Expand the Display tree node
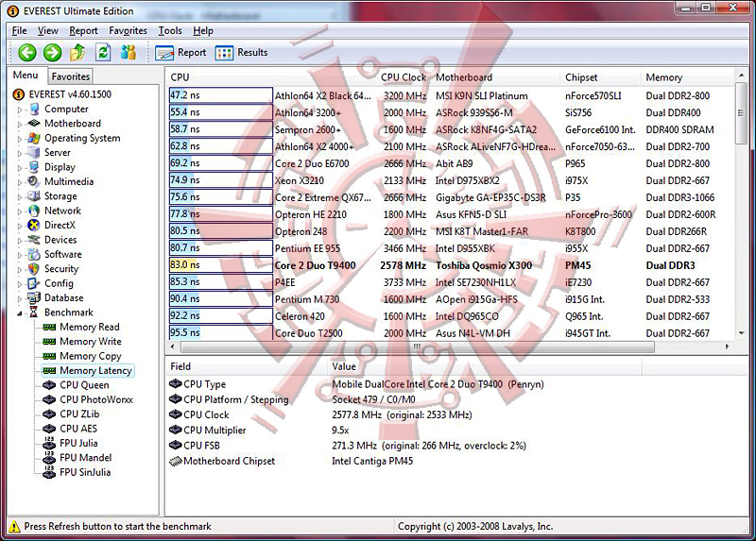756x541 pixels. pos(20,168)
